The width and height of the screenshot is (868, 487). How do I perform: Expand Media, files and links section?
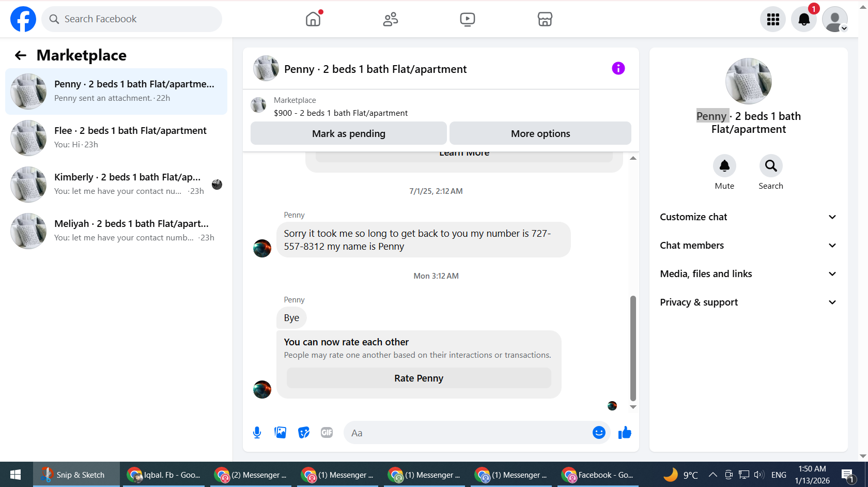(x=748, y=274)
